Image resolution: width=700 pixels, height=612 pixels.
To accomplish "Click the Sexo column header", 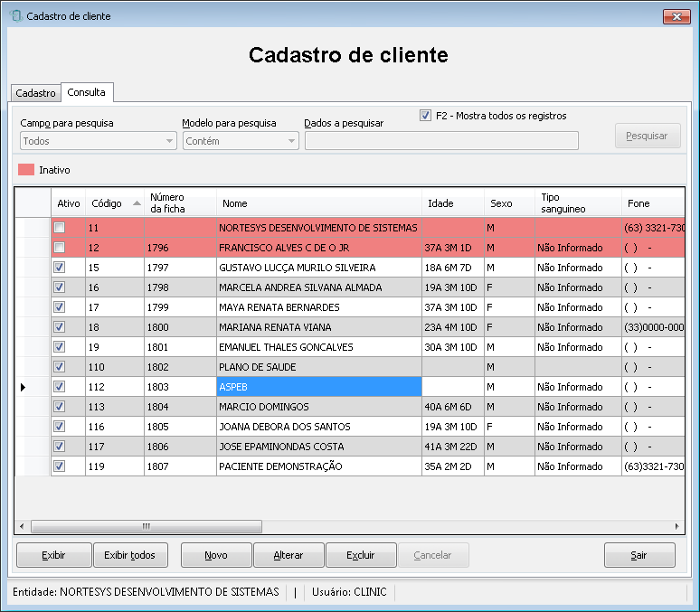I will click(x=510, y=203).
